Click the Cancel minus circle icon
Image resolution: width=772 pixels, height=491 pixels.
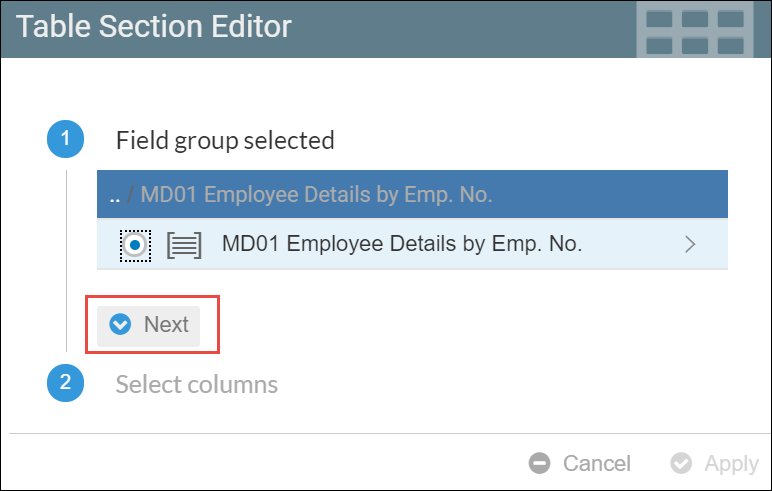[540, 463]
